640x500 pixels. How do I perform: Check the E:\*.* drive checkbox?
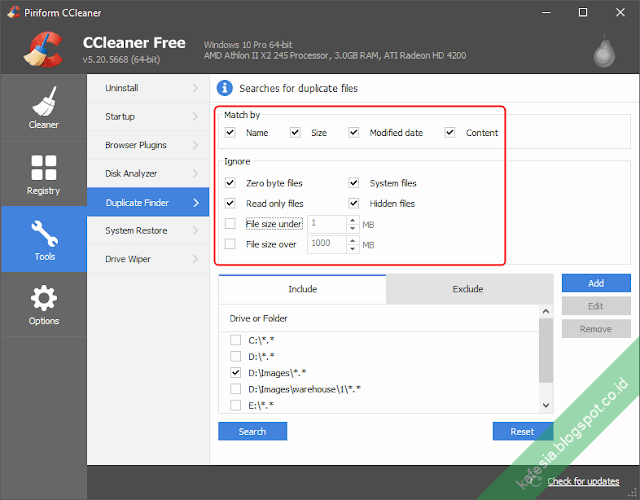point(236,405)
